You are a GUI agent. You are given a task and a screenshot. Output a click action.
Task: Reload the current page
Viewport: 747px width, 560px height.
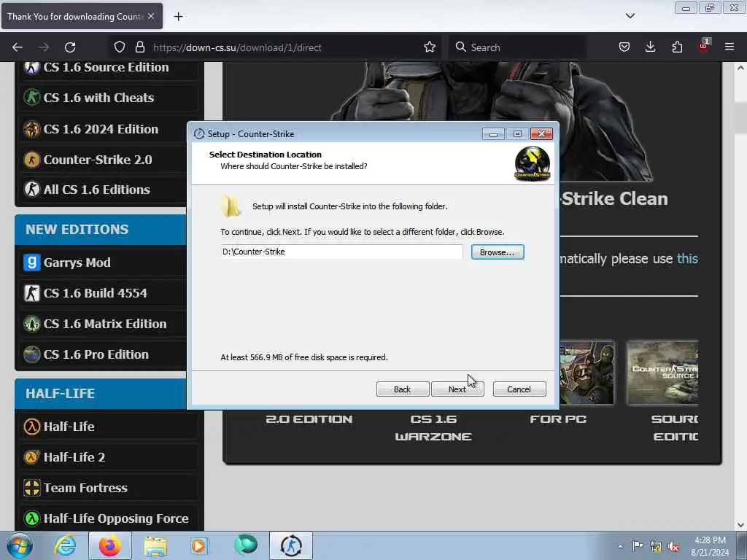click(x=70, y=47)
